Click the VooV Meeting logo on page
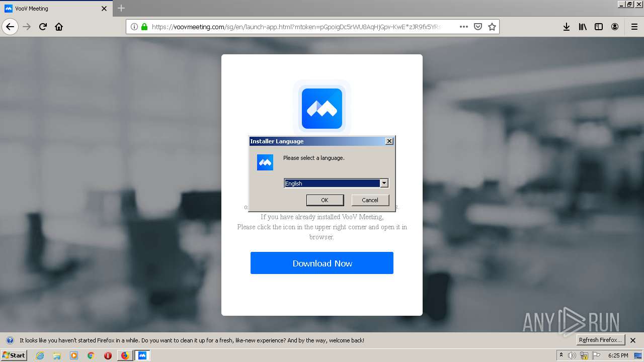 (322, 109)
